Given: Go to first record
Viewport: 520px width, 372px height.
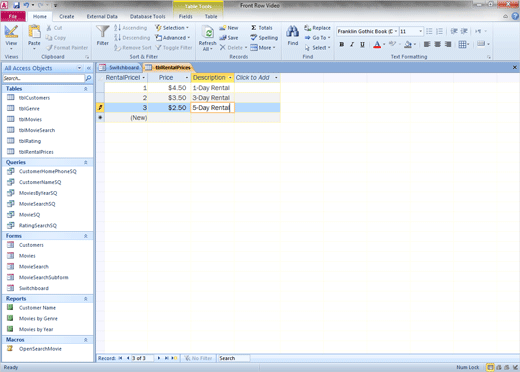Looking at the screenshot, I should pyautogui.click(x=120, y=358).
